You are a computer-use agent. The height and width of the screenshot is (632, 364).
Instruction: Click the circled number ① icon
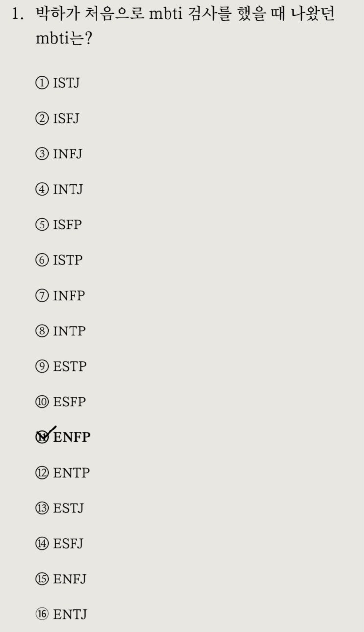coord(42,84)
